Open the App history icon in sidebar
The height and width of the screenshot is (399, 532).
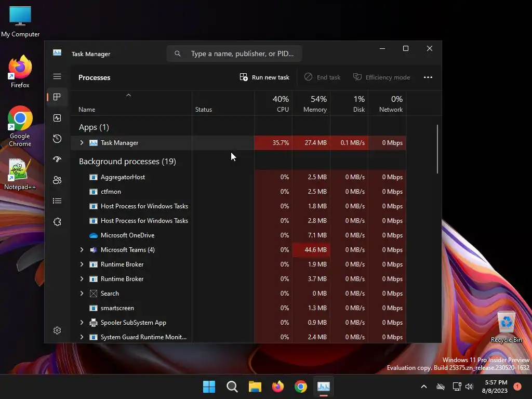pos(57,138)
